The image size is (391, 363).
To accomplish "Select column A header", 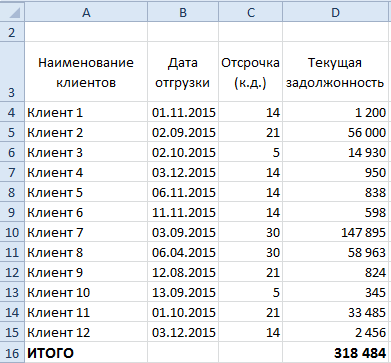I will [86, 12].
